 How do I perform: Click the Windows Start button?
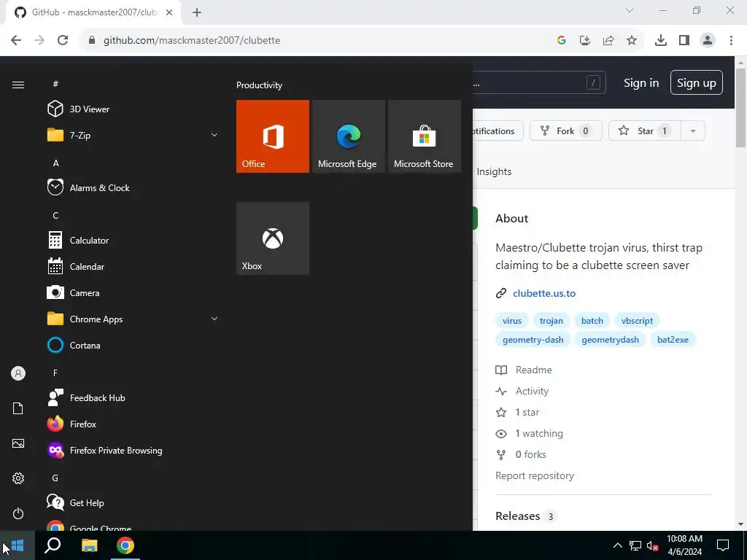[x=18, y=545]
